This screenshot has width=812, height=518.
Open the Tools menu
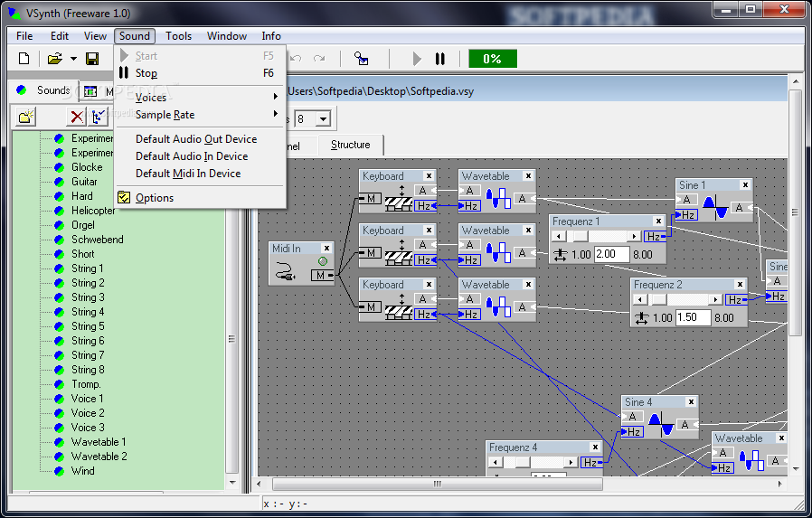pyautogui.click(x=178, y=35)
